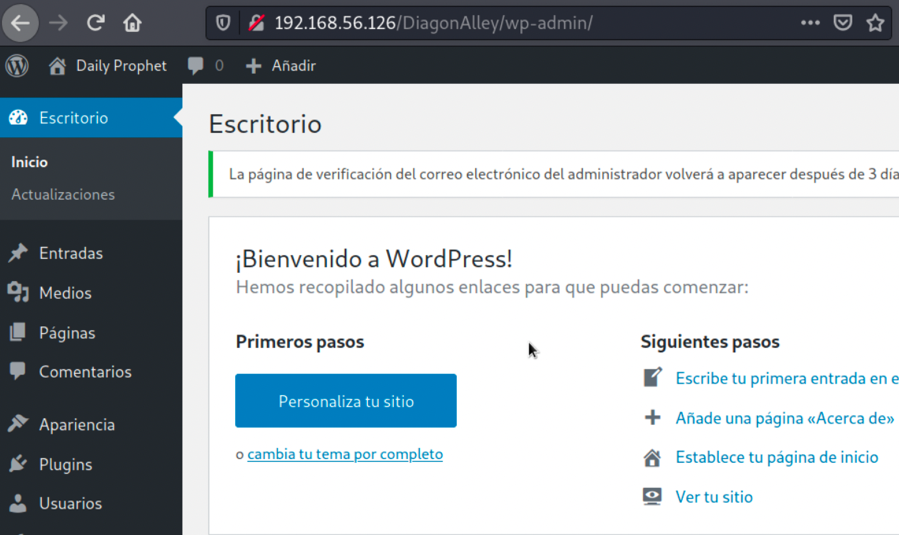Viewport: 899px width, 535px height.
Task: Click the browser forward arrow
Action: tap(58, 23)
